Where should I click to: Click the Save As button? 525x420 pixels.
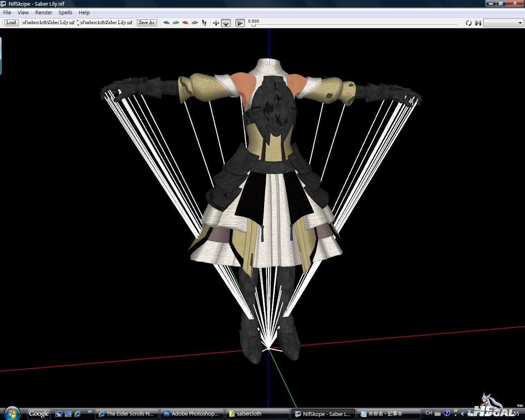point(146,23)
